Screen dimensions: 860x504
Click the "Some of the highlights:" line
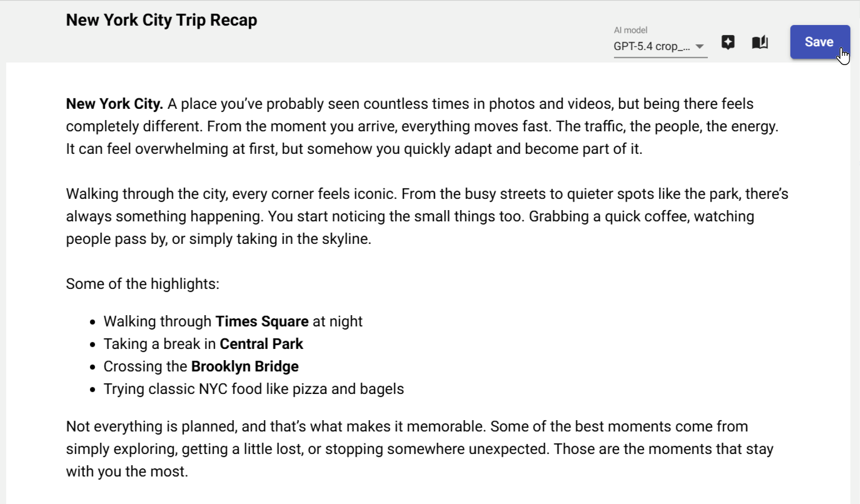(x=143, y=284)
